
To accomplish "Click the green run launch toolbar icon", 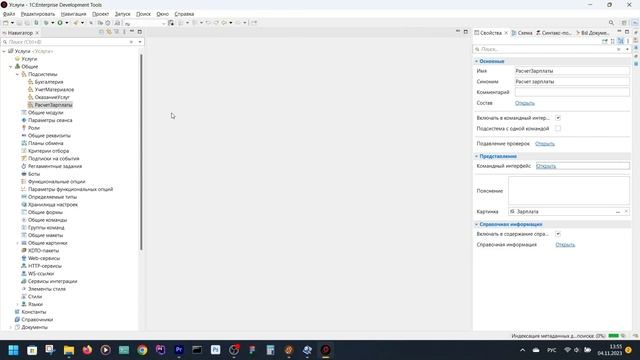I will [x=60, y=23].
